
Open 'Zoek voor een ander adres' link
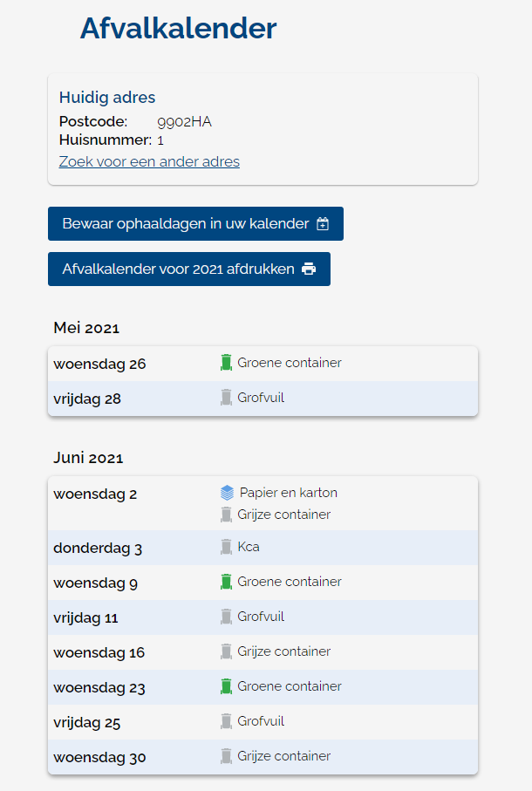[x=149, y=161]
